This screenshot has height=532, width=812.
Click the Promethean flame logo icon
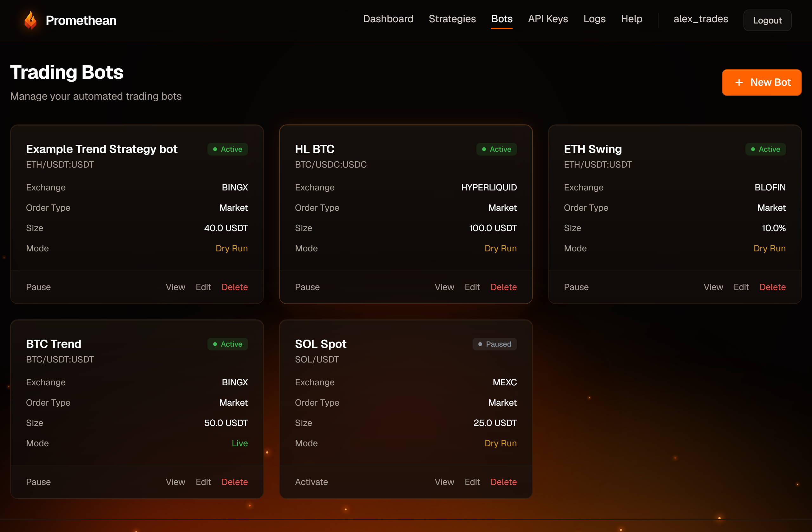point(31,21)
